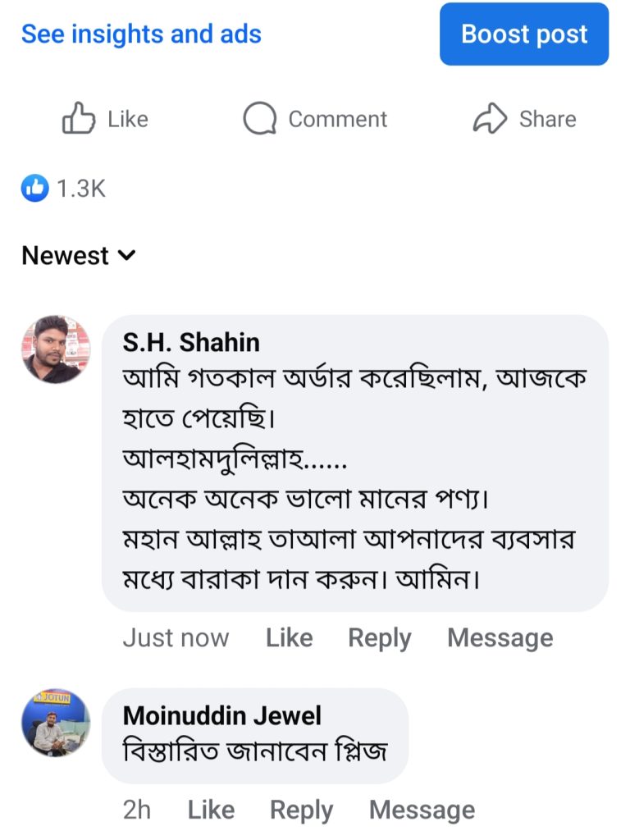Tap the Comment speech bubble icon
Screen dimensions: 630x840
click(259, 119)
